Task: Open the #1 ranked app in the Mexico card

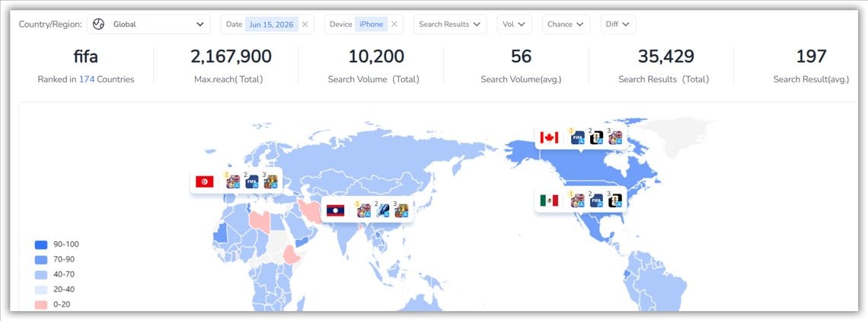Action: tap(578, 201)
